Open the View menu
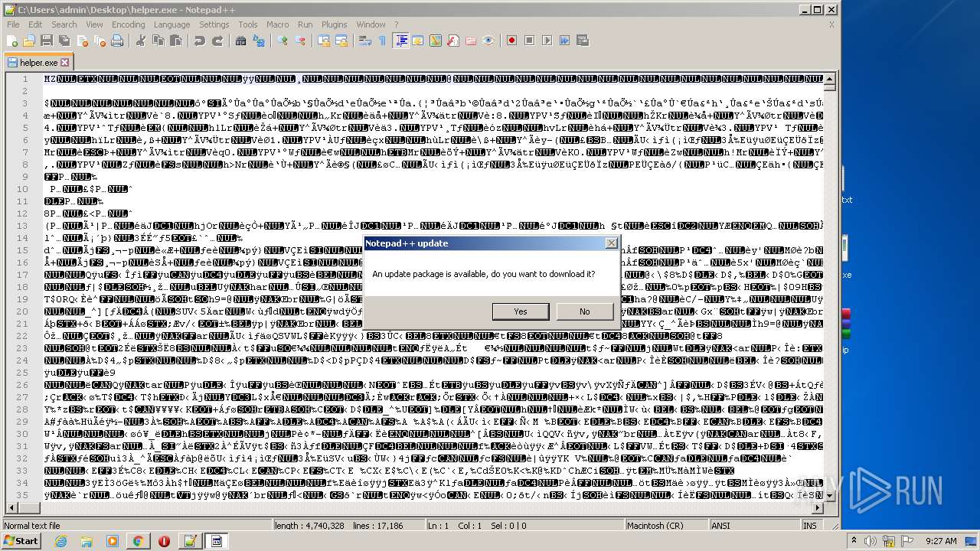 [x=95, y=24]
